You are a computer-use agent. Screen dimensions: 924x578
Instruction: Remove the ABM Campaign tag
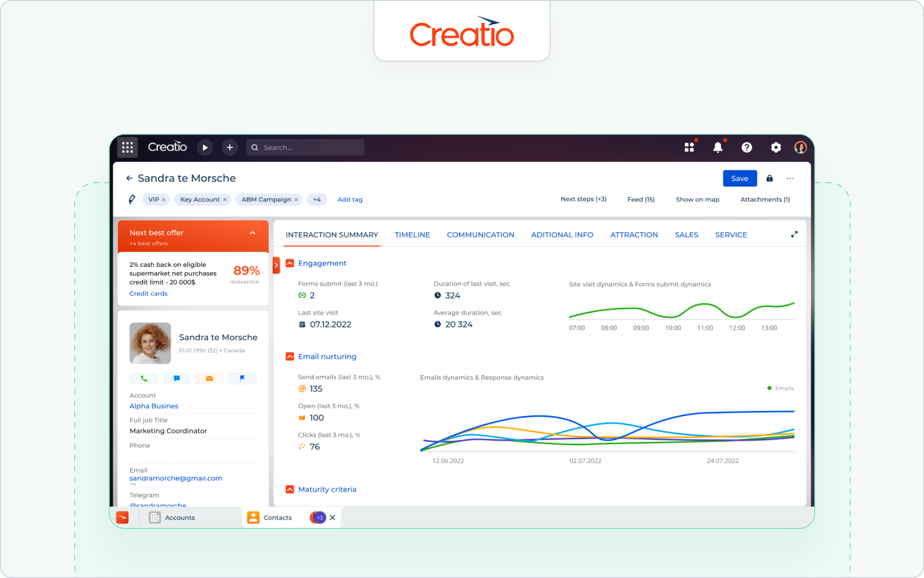tap(296, 200)
